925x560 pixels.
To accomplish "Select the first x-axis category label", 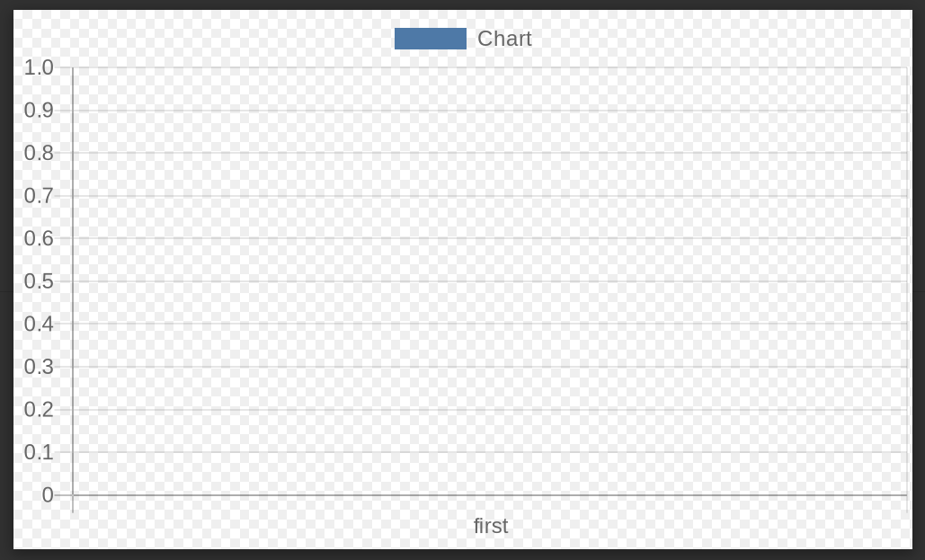I will coord(490,526).
